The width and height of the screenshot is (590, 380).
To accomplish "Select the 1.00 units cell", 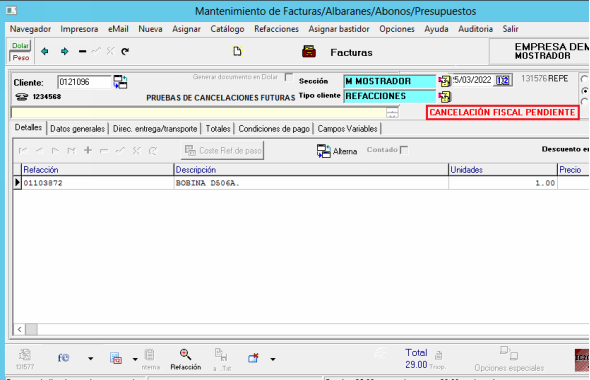I will pos(503,183).
